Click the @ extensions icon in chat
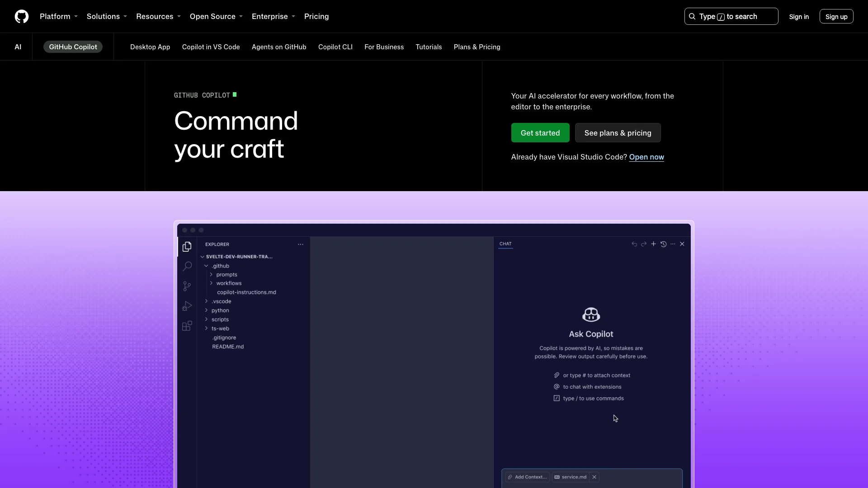This screenshot has width=868, height=488. (x=557, y=387)
